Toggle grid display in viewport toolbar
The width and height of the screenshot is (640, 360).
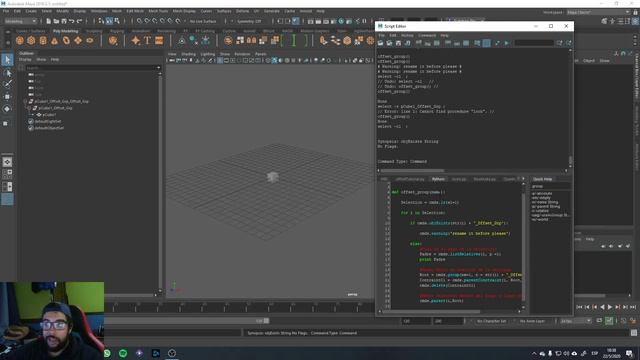pos(220,60)
